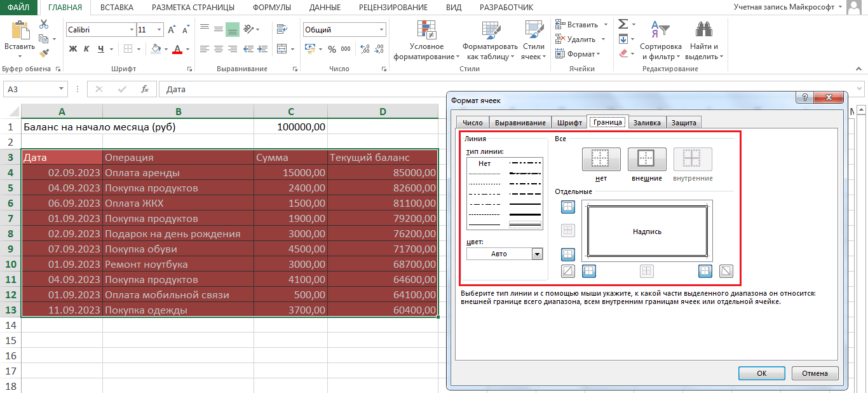Select the double line style
868x393 pixels.
(x=525, y=224)
